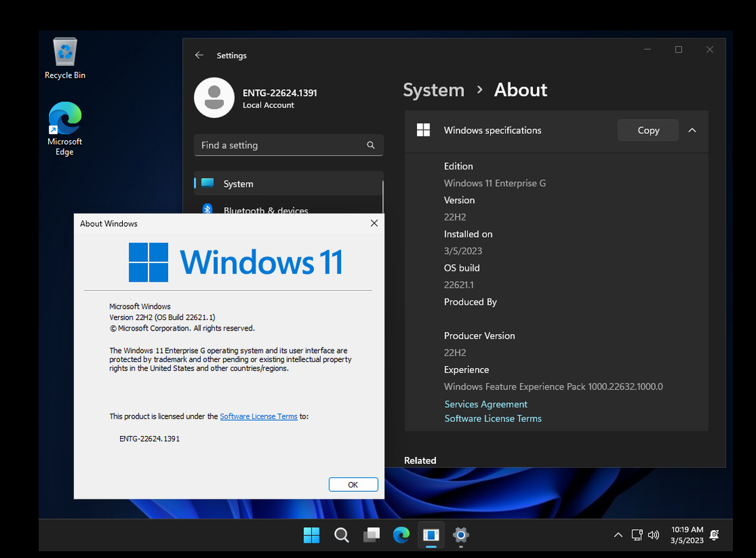Click the Bluetooth icon in the Settings sidebar
The height and width of the screenshot is (558, 756).
click(207, 209)
